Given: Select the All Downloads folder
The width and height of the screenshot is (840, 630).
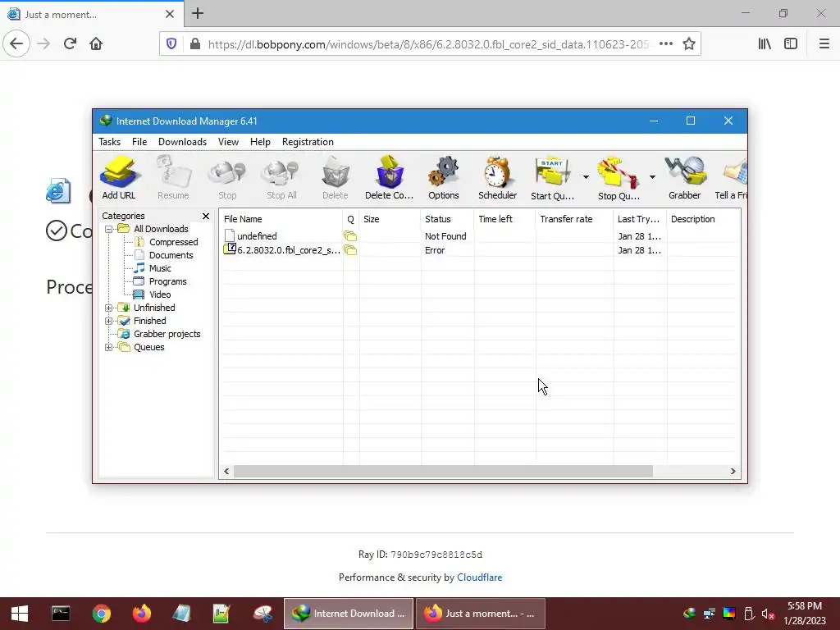Looking at the screenshot, I should point(161,230).
